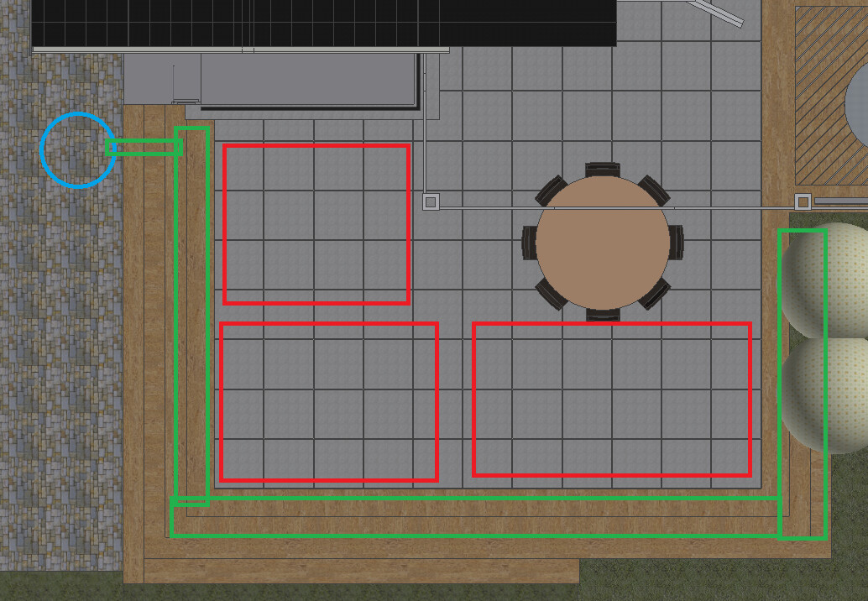Select the lower-left red rectangle outline

click(x=328, y=324)
